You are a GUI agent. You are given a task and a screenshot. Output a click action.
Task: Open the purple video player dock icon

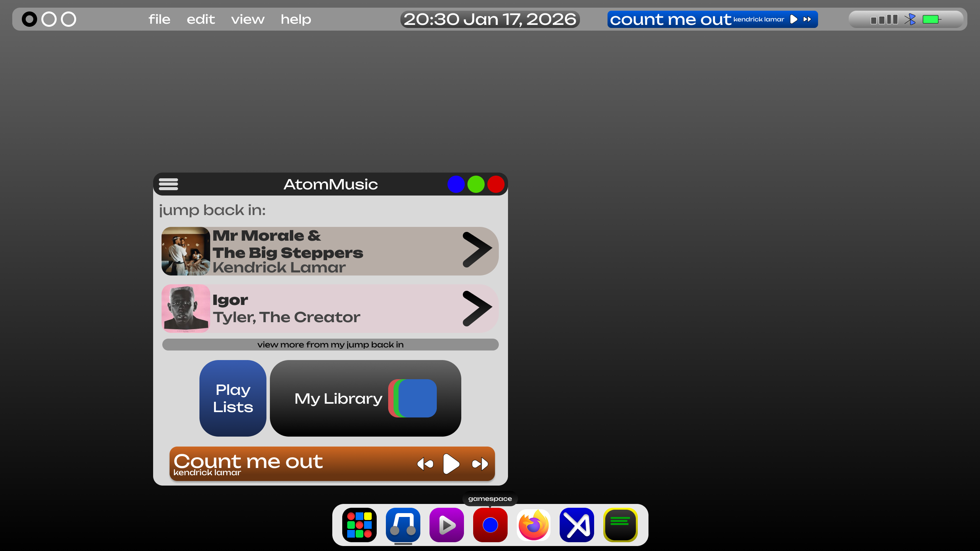coord(447,525)
